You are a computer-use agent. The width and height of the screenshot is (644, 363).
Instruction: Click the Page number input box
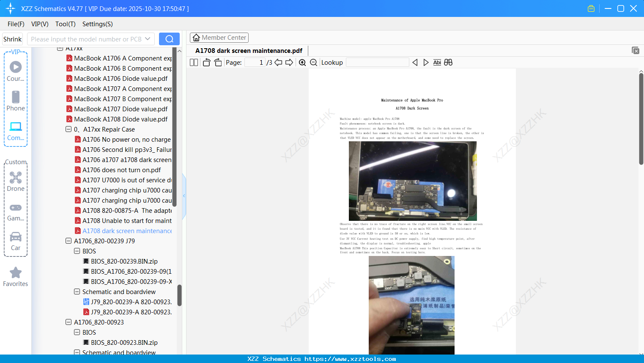[x=255, y=63]
